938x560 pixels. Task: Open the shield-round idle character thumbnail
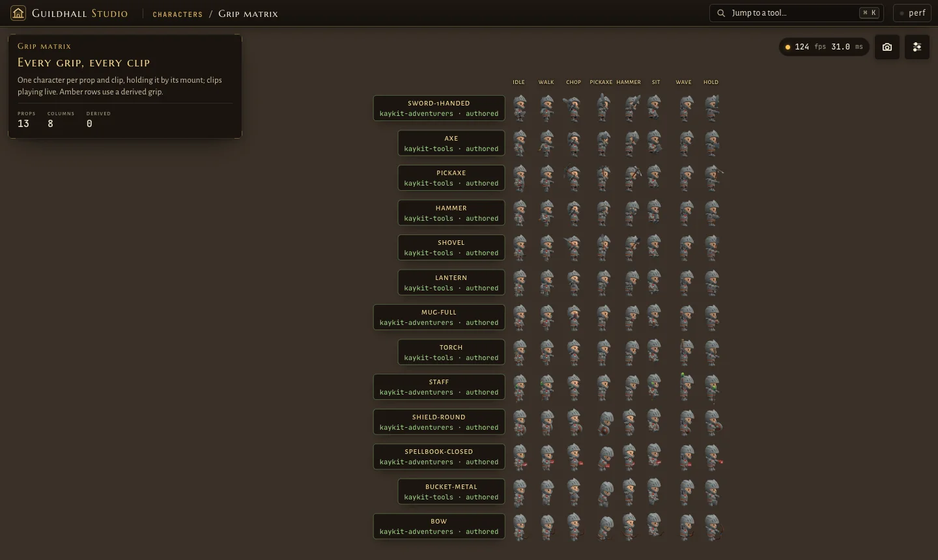point(519,422)
